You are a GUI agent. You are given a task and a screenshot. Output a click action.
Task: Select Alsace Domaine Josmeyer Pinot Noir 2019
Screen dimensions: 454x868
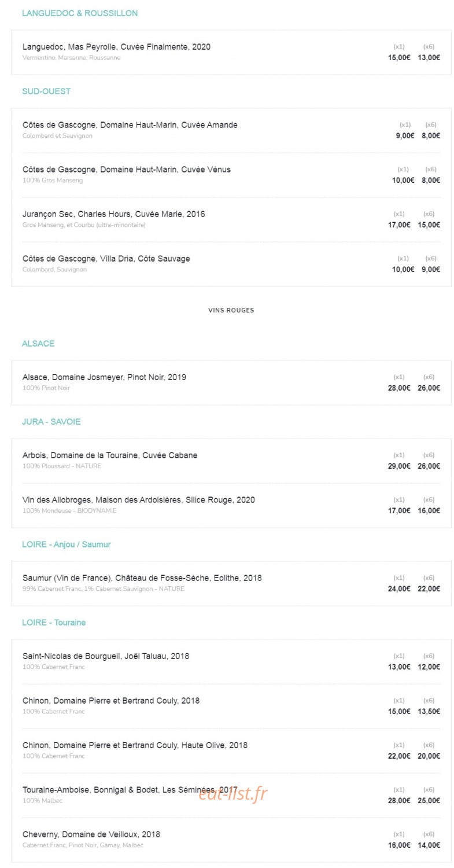tap(104, 377)
